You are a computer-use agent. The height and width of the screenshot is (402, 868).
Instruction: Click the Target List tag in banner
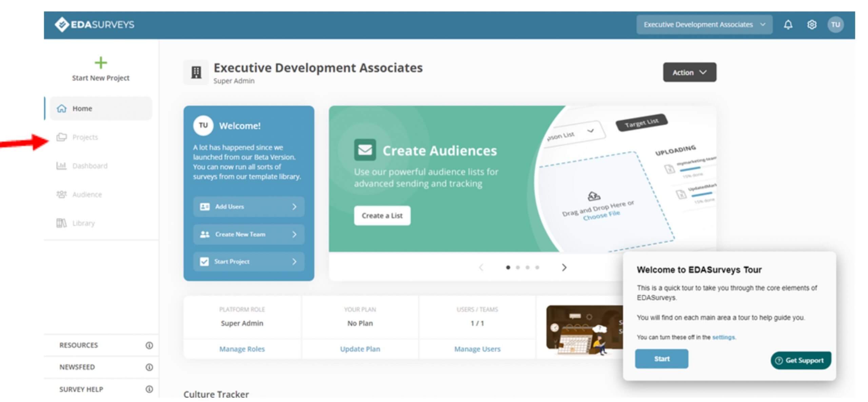tap(642, 122)
